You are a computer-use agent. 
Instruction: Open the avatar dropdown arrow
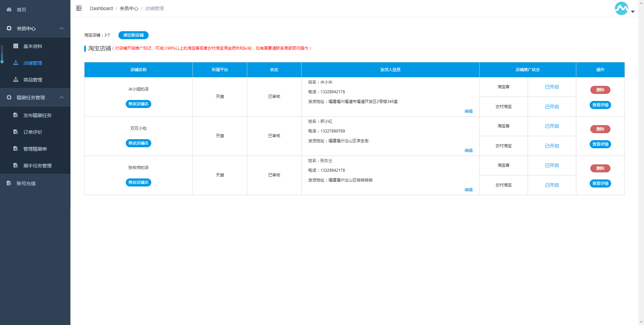[x=633, y=11]
